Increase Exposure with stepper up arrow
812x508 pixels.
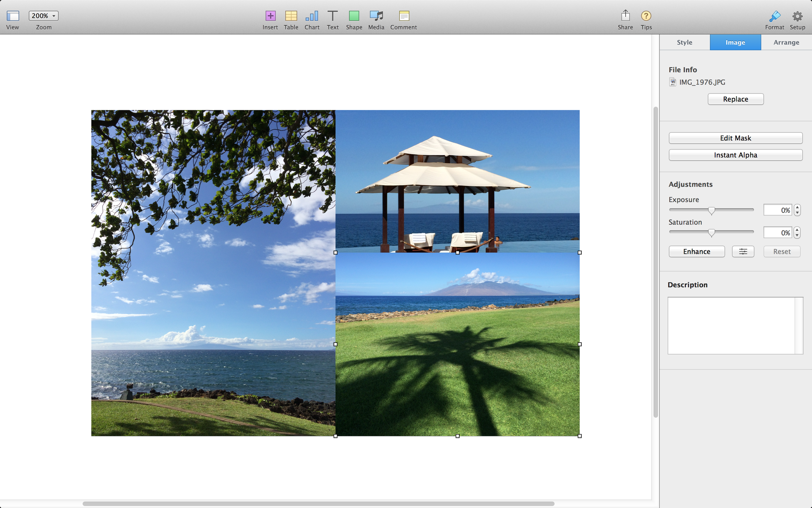point(797,207)
